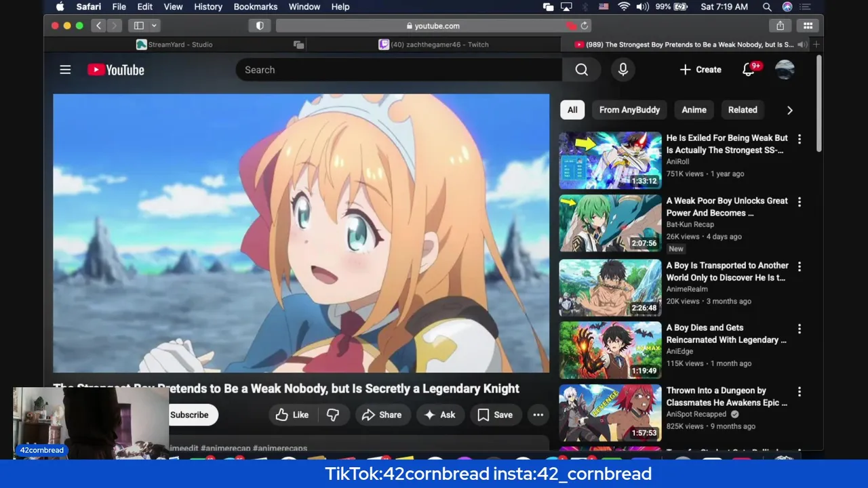Open the Bat-Kun Recap channel name
The image size is (868, 488).
(690, 224)
